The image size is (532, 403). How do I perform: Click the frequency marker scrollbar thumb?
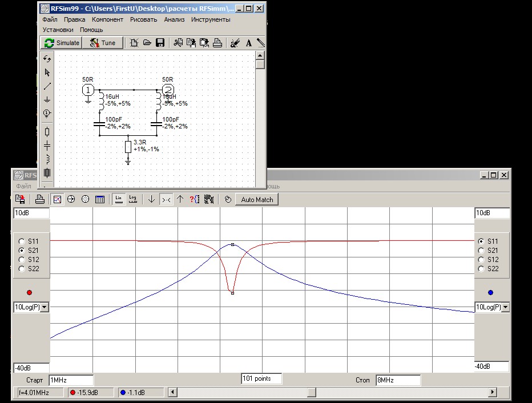click(312, 393)
